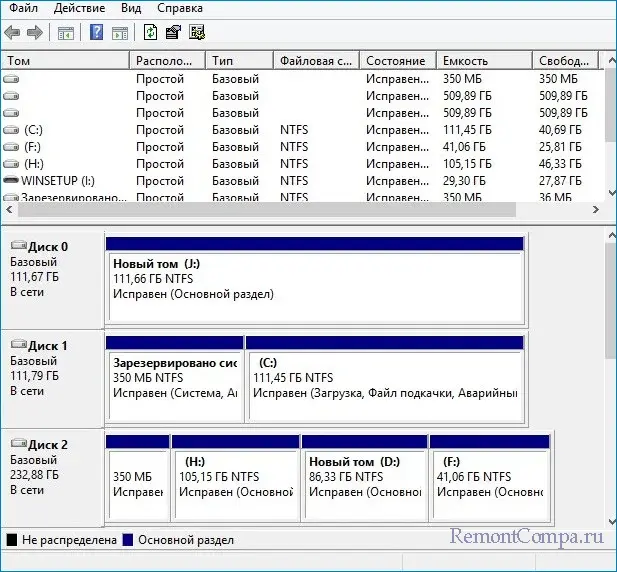Sort volumes by the Том column header
The image size is (617, 572).
point(65,61)
